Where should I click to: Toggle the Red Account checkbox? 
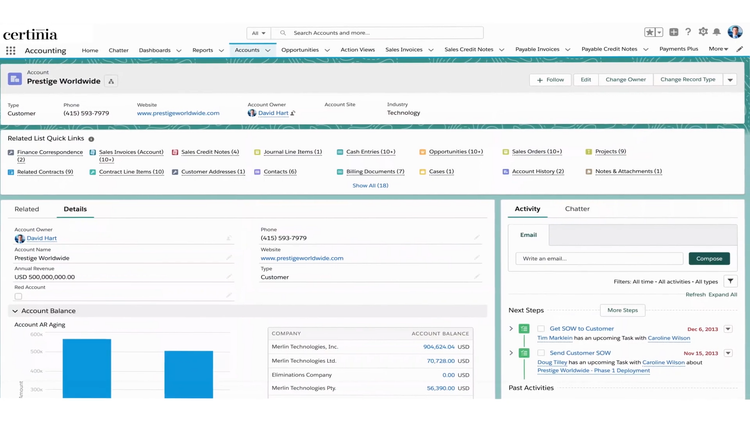18,296
